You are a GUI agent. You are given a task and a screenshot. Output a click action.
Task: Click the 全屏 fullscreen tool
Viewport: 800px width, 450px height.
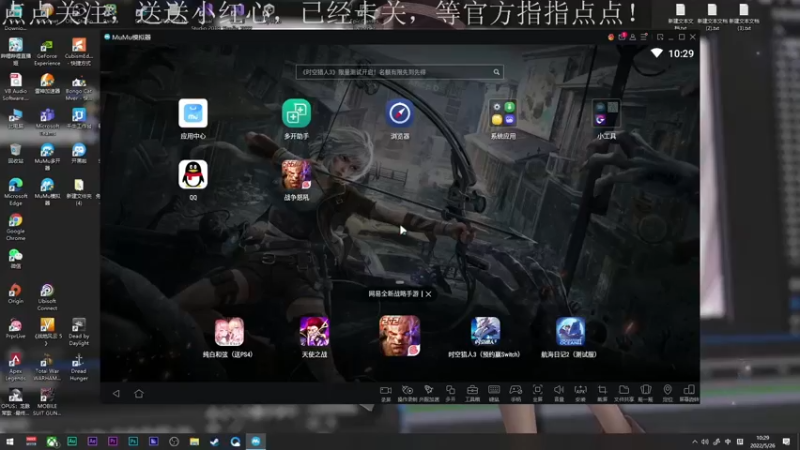point(537,392)
